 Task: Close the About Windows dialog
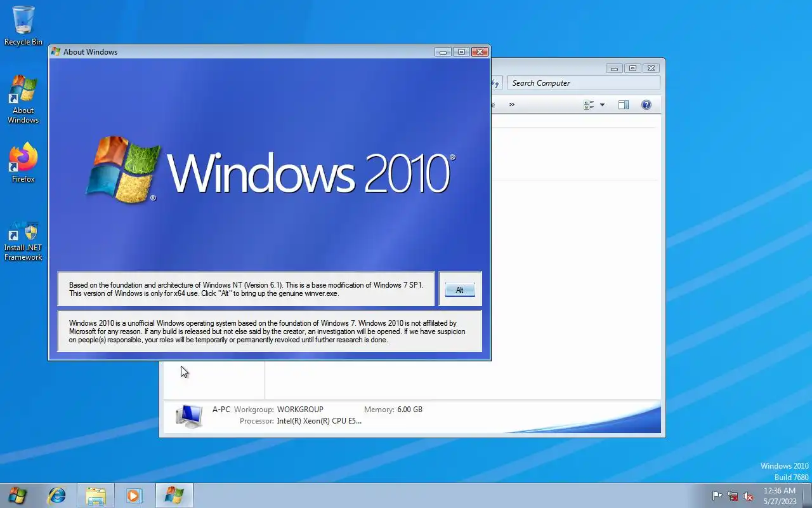click(x=480, y=52)
